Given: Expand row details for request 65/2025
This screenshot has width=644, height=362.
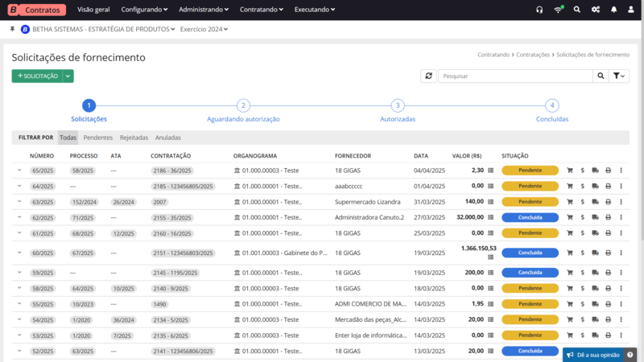Looking at the screenshot, I should [19, 171].
